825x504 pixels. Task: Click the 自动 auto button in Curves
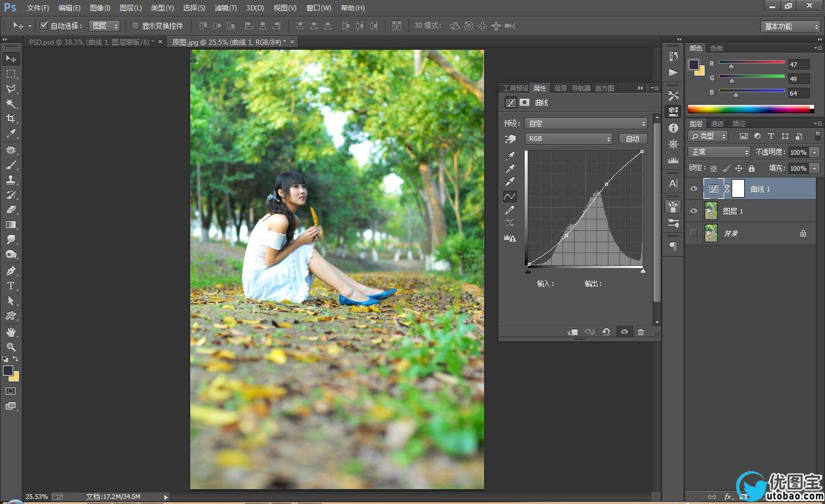tap(632, 139)
